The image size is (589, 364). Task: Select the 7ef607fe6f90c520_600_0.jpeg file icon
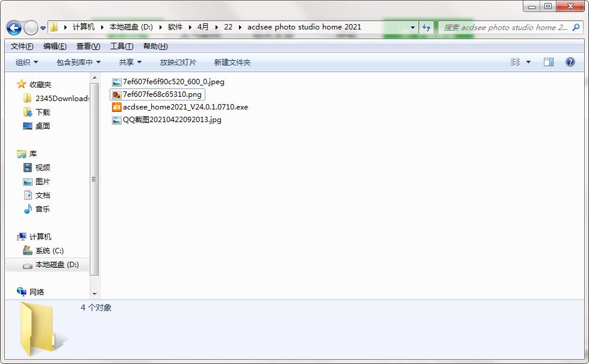coord(117,82)
